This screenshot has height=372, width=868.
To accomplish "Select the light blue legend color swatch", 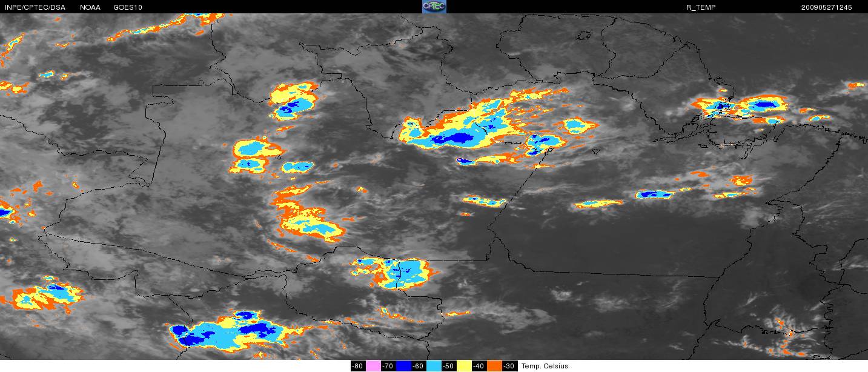I will (x=434, y=366).
